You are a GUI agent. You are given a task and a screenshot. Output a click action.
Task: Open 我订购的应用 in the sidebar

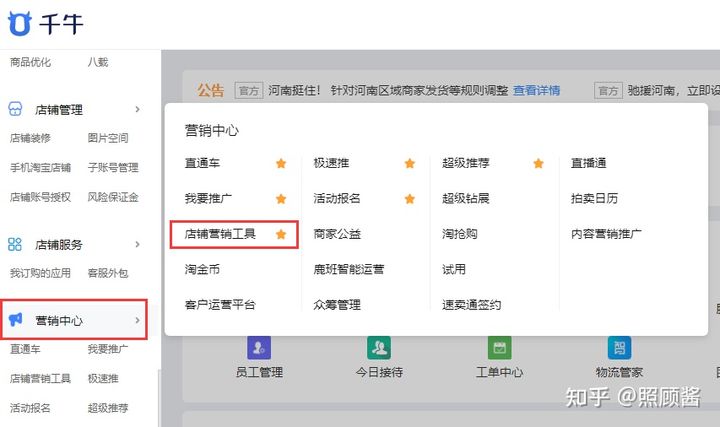click(x=40, y=273)
